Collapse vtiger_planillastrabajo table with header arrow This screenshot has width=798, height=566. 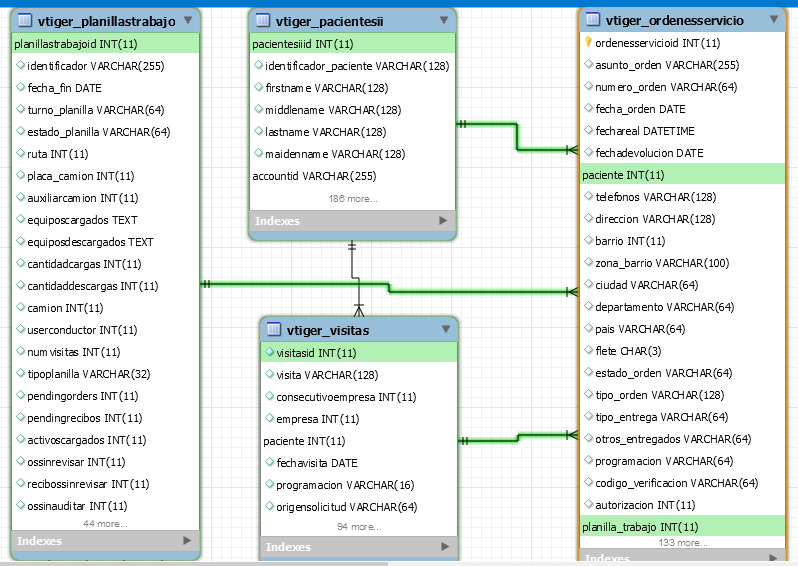tap(188, 20)
